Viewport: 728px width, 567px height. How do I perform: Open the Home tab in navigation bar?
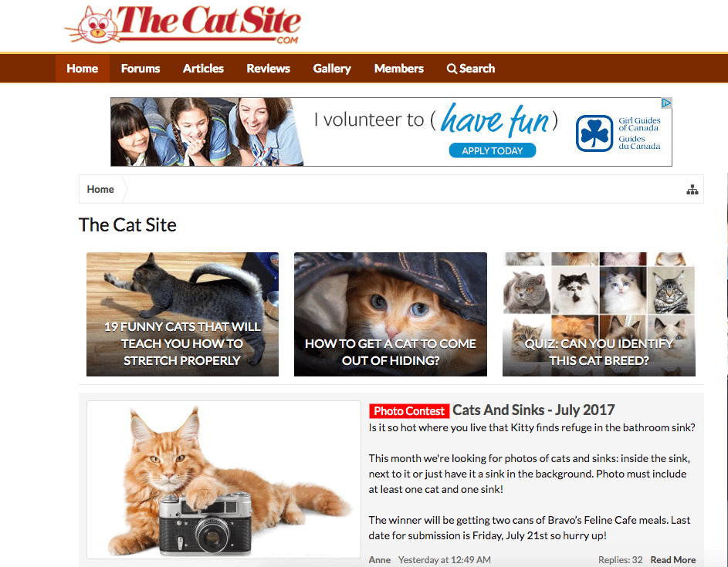(82, 69)
